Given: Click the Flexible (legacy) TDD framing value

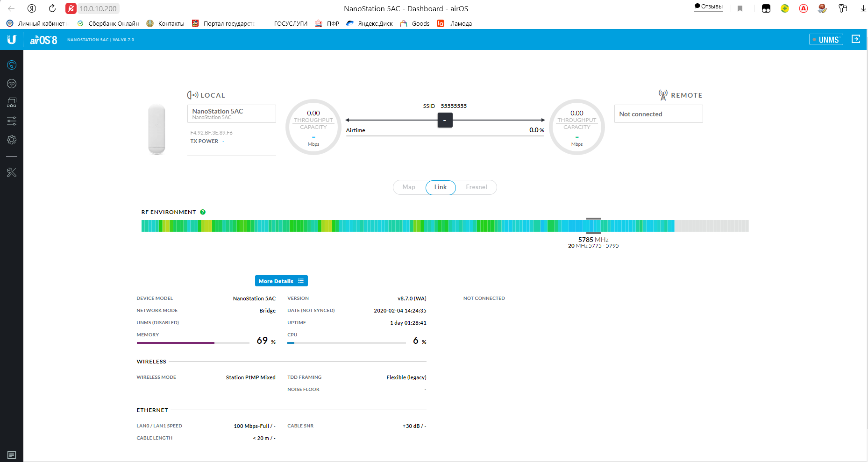Looking at the screenshot, I should tap(406, 377).
